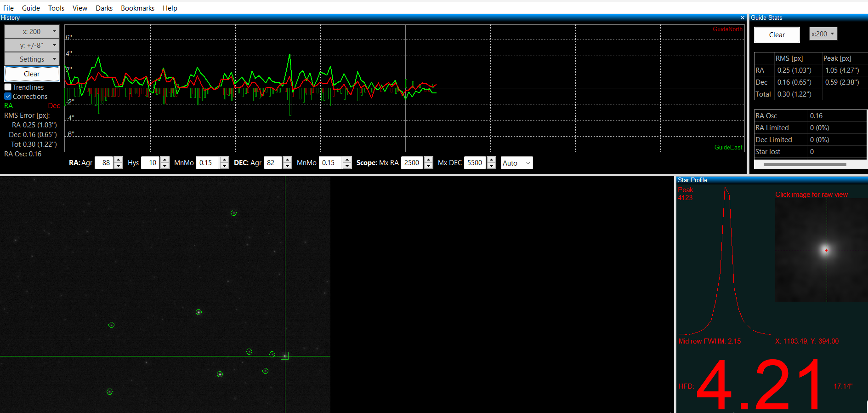Click Clear button in History panel
This screenshot has height=413, width=868.
tap(32, 74)
